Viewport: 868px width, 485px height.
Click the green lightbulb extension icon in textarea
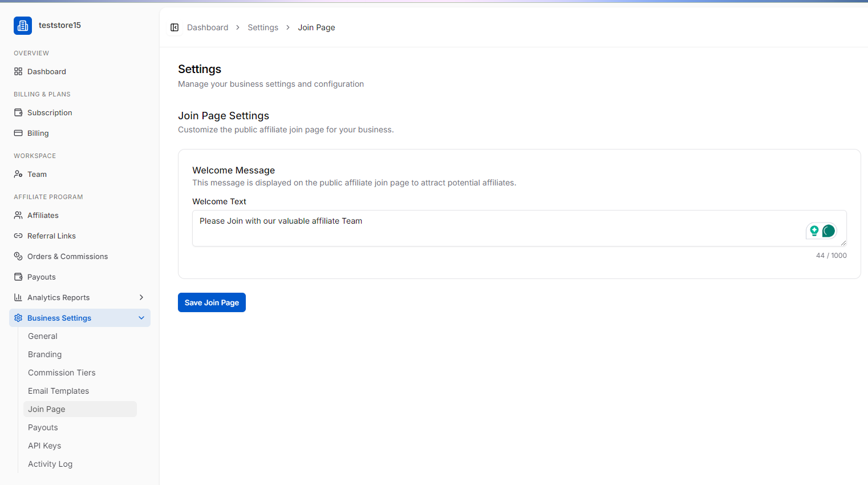814,231
